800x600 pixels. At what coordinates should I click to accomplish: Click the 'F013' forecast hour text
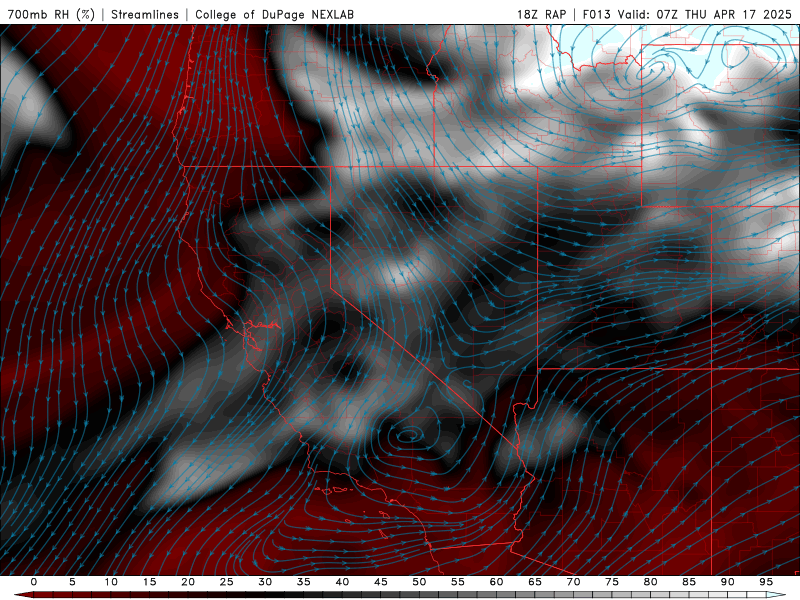click(x=596, y=14)
